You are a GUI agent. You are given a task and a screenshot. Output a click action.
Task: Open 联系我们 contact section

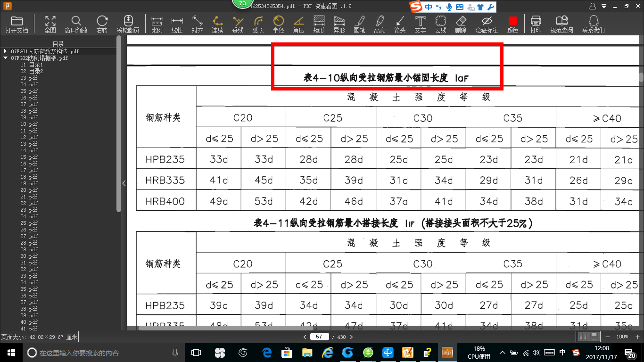pos(593,24)
